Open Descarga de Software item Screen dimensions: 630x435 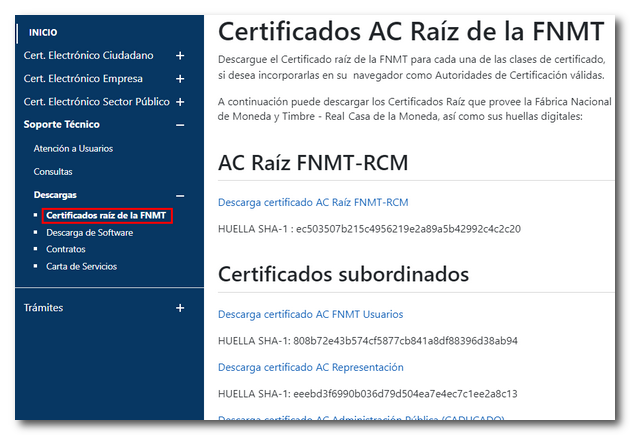pyautogui.click(x=89, y=232)
